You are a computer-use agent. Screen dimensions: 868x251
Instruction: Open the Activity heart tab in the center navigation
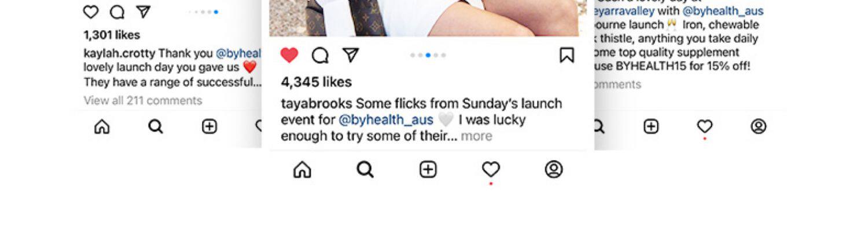[x=491, y=169]
